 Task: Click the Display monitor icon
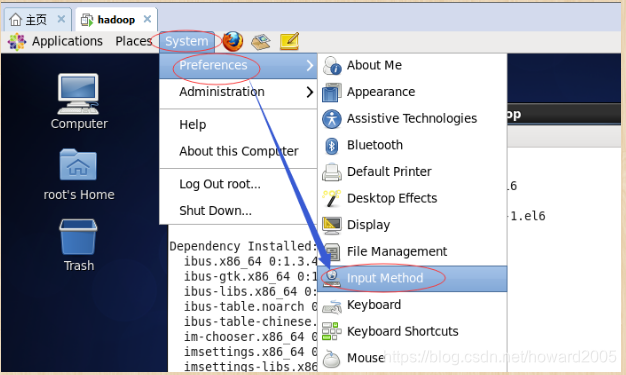[332, 225]
